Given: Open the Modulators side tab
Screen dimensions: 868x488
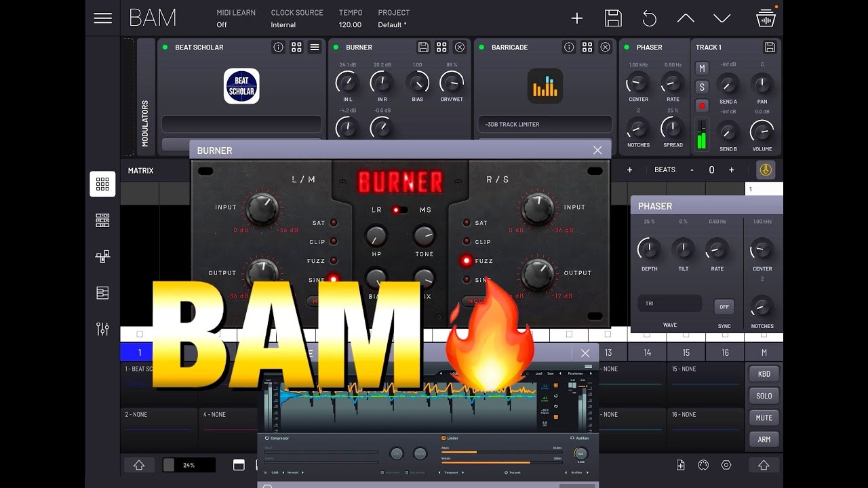Looking at the screenshot, I should pos(146,96).
